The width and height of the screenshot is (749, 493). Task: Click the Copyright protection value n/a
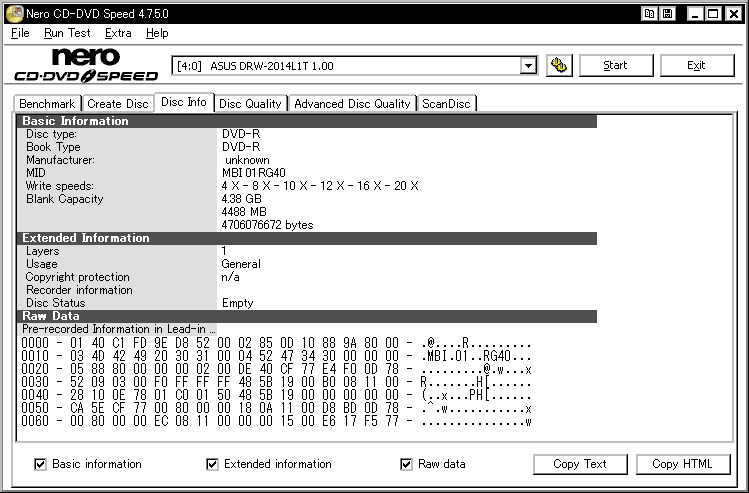(x=230, y=277)
